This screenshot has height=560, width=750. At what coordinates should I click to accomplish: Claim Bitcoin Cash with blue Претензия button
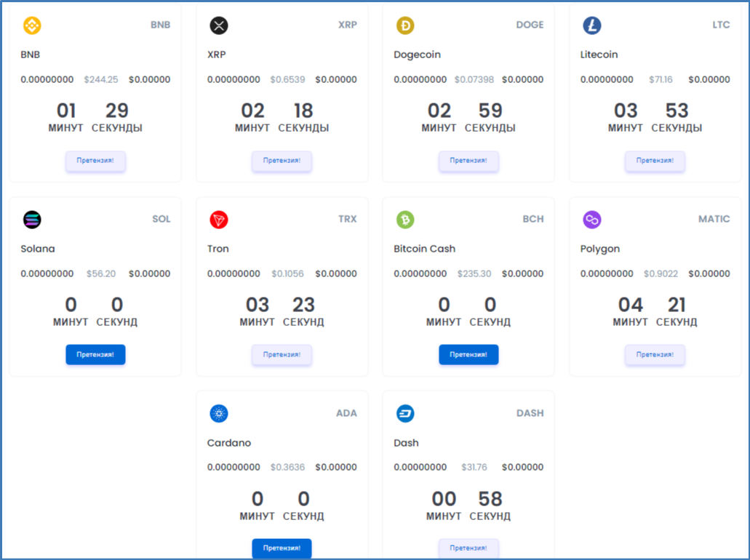point(468,354)
